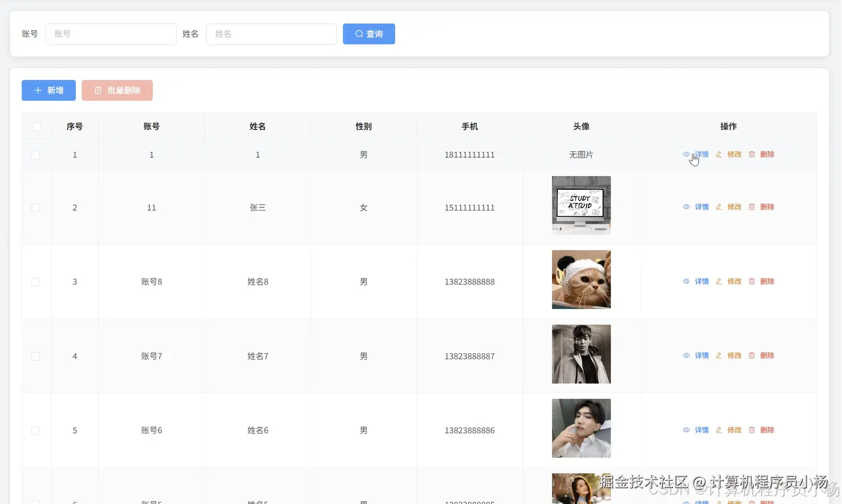Click the eye icon in 账号6 row
The width and height of the screenshot is (842, 504).
click(x=686, y=430)
